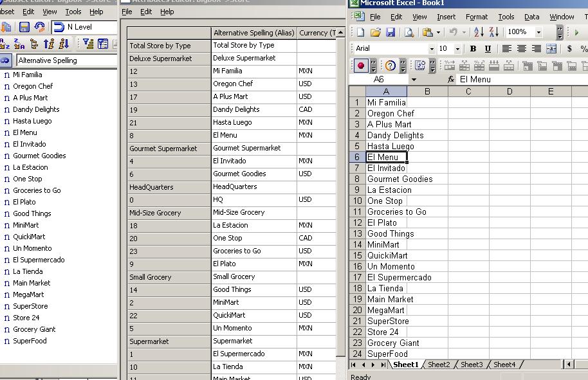Screen dimensions: 588x380
Task: Align cell text left in Excel
Action: (507, 49)
